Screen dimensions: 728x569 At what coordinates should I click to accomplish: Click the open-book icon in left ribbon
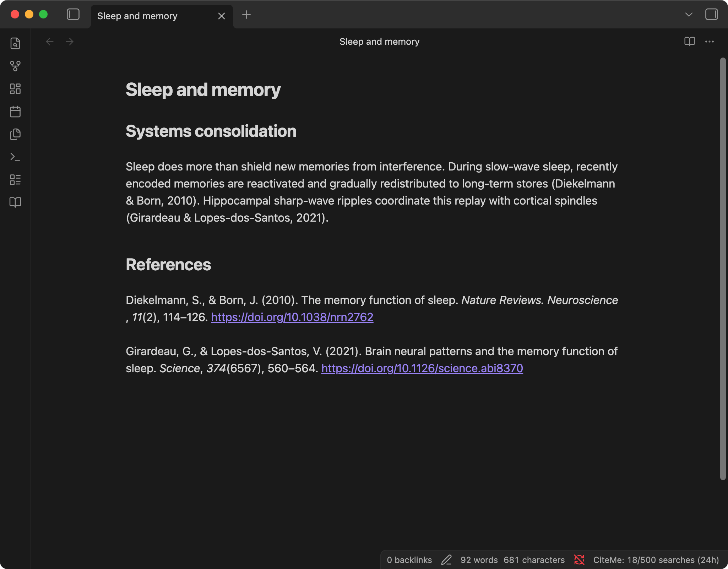[15, 202]
